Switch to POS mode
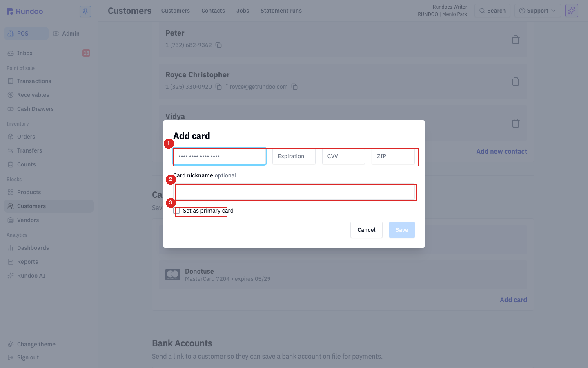588x368 pixels. (x=26, y=34)
